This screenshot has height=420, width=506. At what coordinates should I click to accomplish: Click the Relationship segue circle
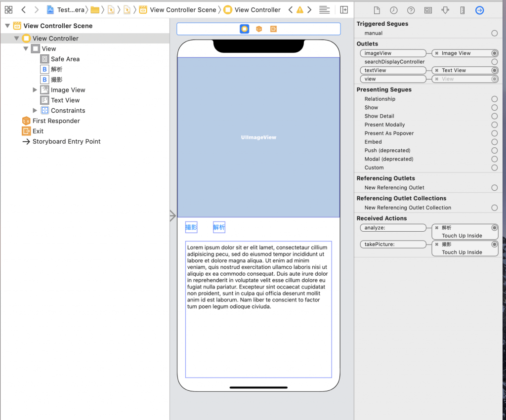[494, 99]
